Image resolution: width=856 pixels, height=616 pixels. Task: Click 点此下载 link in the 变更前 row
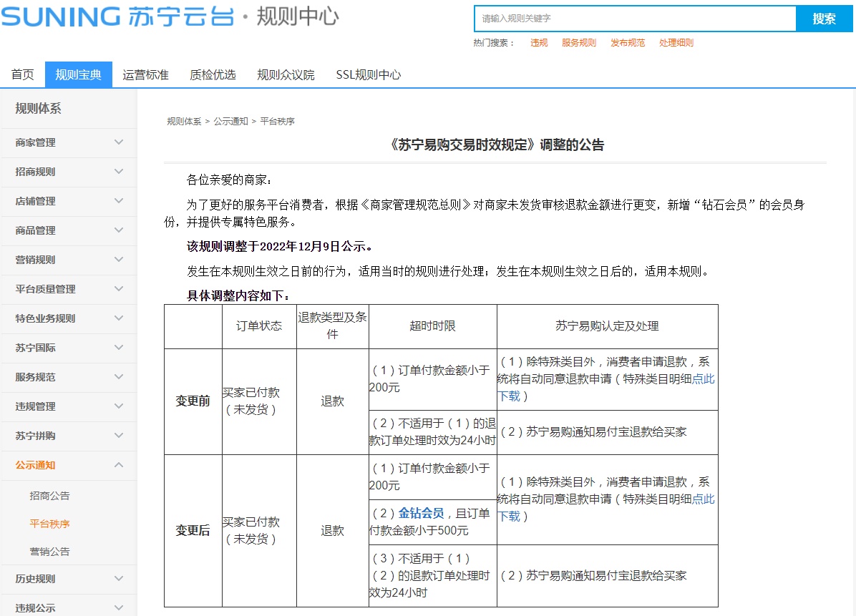coord(703,379)
